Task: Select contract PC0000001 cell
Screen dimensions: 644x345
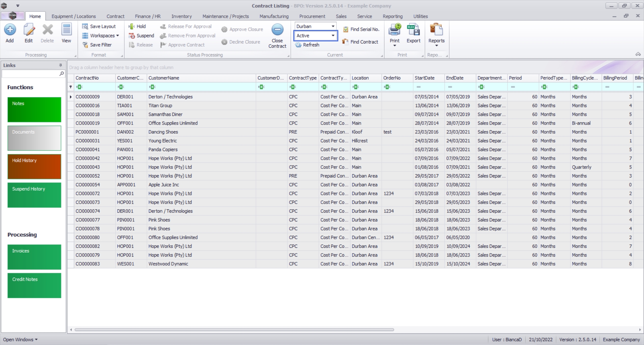Action: (x=95, y=132)
